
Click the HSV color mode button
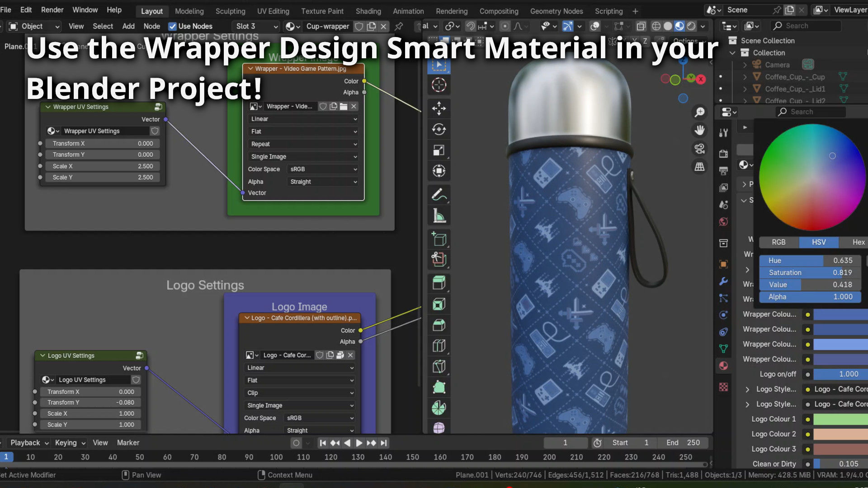[x=819, y=242]
